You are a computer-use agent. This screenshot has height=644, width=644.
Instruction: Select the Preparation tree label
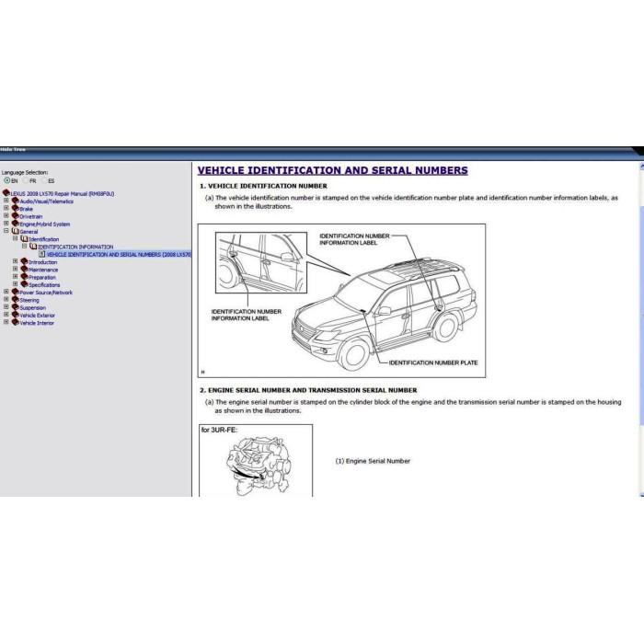(42, 278)
